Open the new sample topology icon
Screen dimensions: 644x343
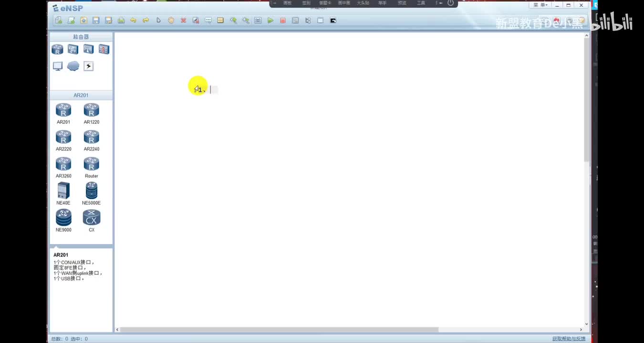(71, 20)
